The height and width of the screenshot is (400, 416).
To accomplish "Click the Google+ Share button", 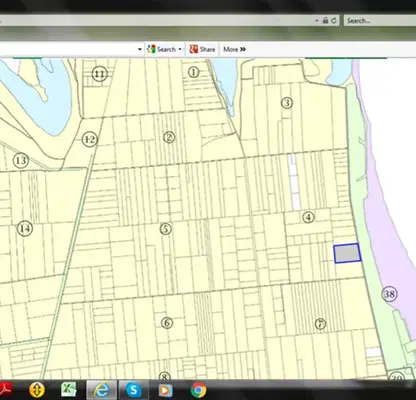I will click(x=202, y=49).
